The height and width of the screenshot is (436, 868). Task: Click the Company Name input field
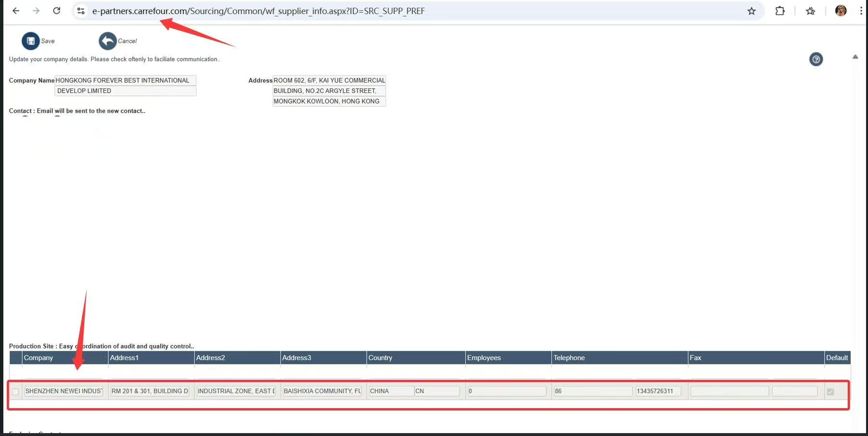[125, 80]
